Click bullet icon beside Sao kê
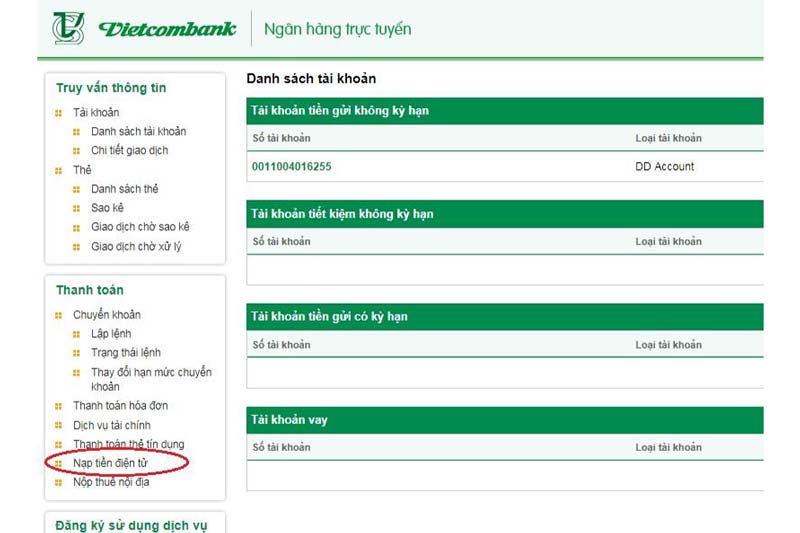The width and height of the screenshot is (800, 533). tap(77, 209)
